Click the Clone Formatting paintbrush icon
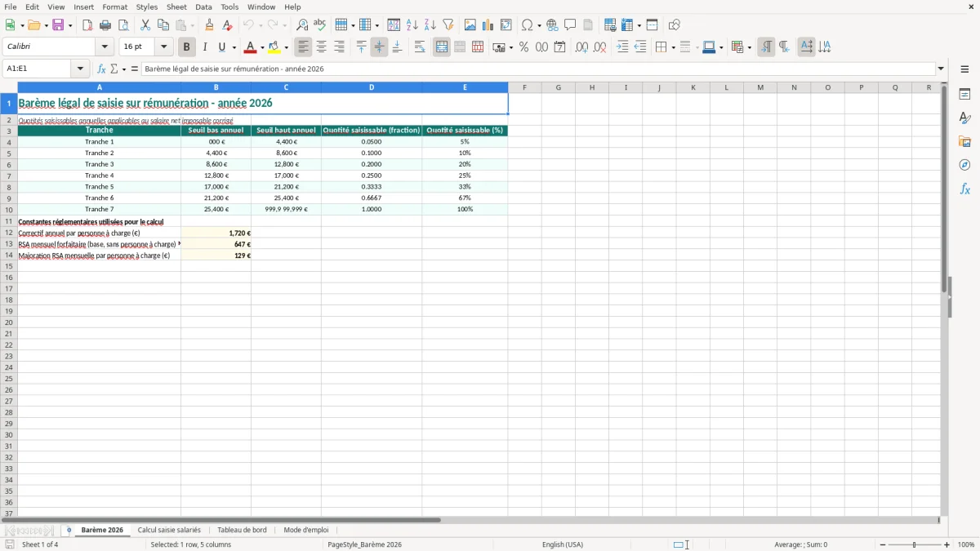The image size is (980, 551). click(x=210, y=25)
